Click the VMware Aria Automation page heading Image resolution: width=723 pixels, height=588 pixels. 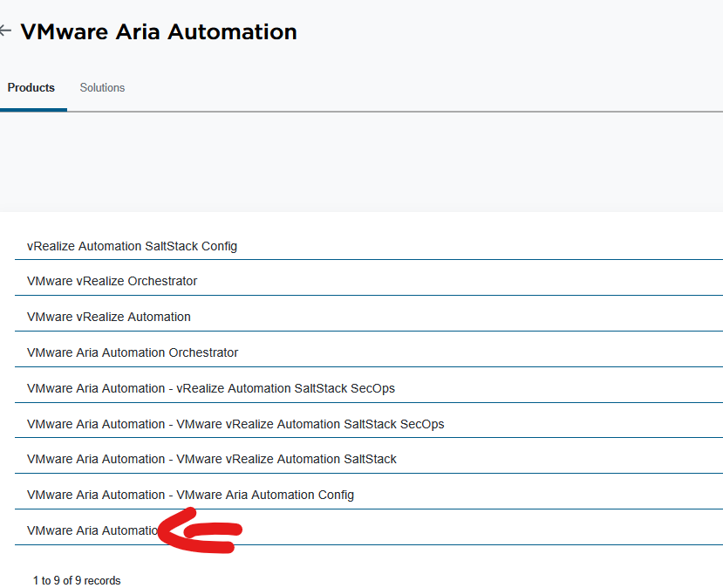(159, 31)
